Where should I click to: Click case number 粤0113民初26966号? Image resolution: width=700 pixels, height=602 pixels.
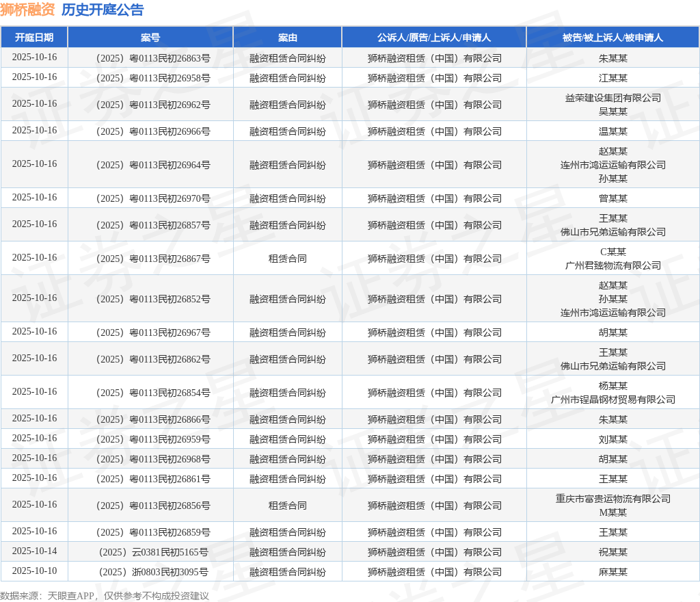[153, 132]
